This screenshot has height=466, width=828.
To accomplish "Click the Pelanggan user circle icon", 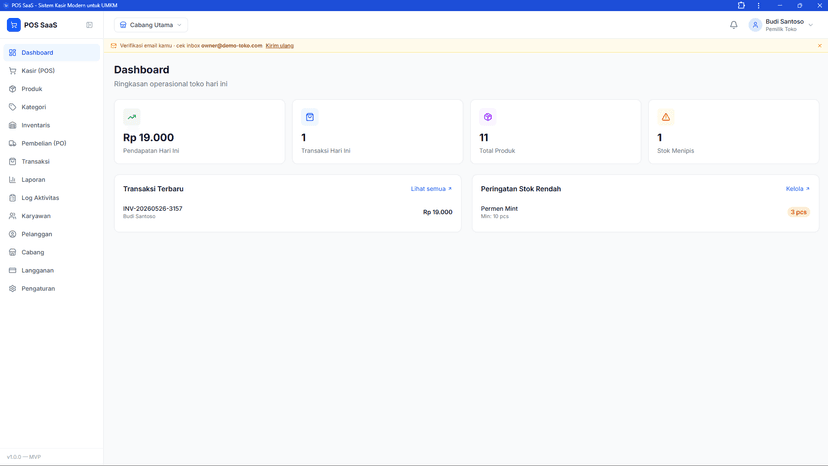I will [13, 234].
